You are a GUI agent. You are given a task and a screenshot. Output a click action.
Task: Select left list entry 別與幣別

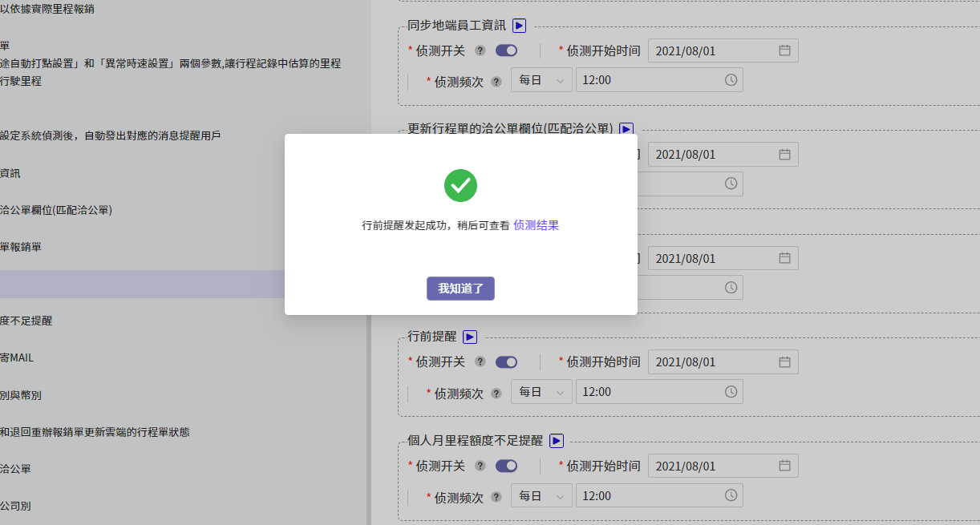tap(21, 395)
